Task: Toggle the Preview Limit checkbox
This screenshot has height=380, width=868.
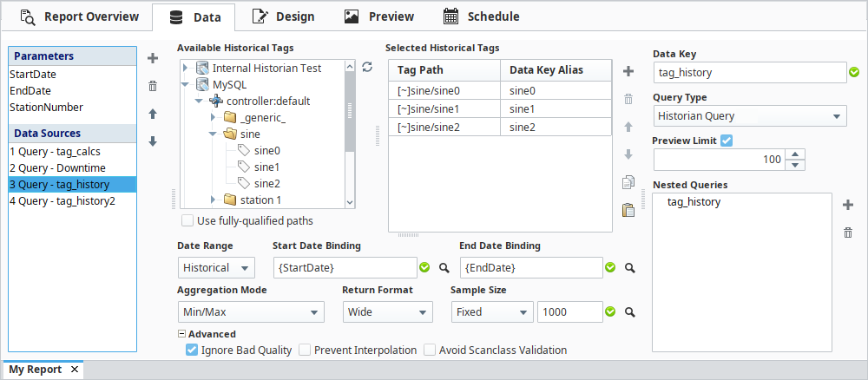Action: (727, 141)
